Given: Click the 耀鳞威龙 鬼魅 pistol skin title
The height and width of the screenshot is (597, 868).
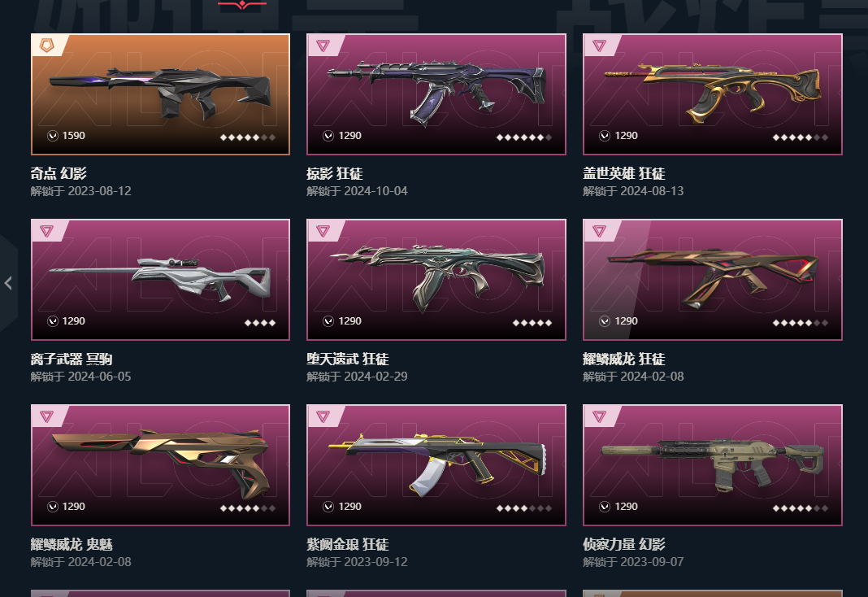Looking at the screenshot, I should pos(72,544).
